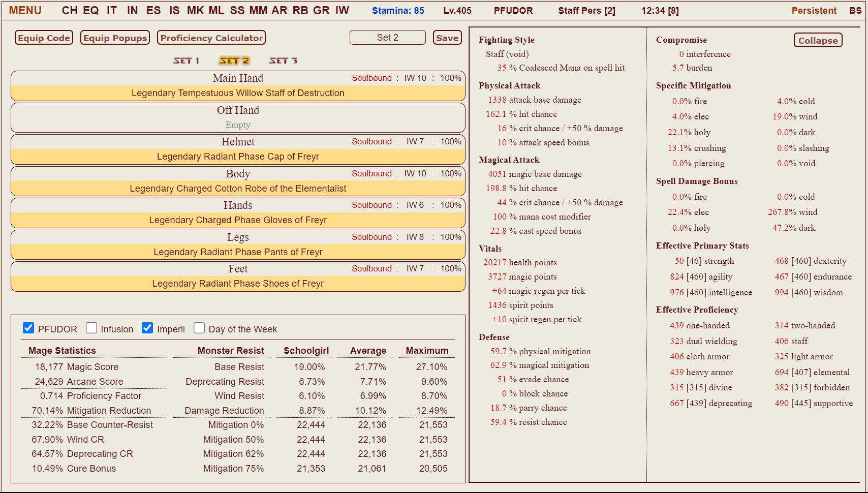868x493 pixels.
Task: Click the Schoolgirl column header
Action: pos(306,351)
